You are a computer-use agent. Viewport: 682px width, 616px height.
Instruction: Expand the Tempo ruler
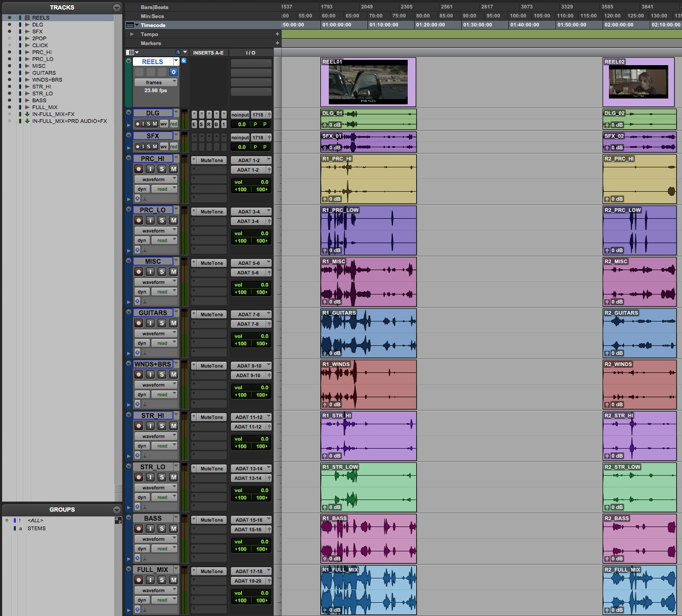(x=132, y=34)
